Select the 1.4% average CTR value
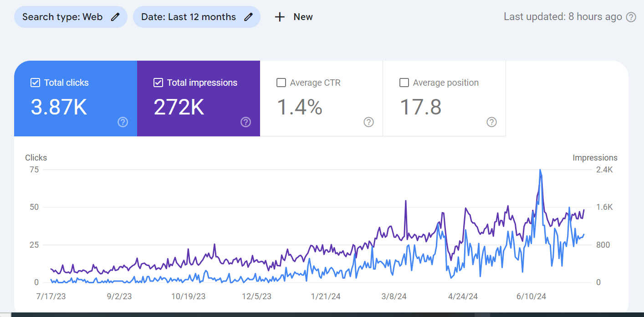This screenshot has width=644, height=317. point(300,107)
